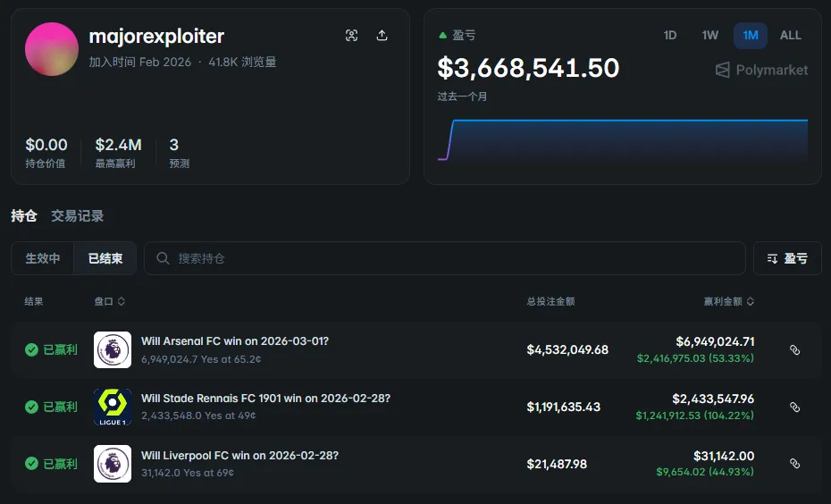Click the scan icon beside the username
The image size is (831, 504).
coord(352,36)
